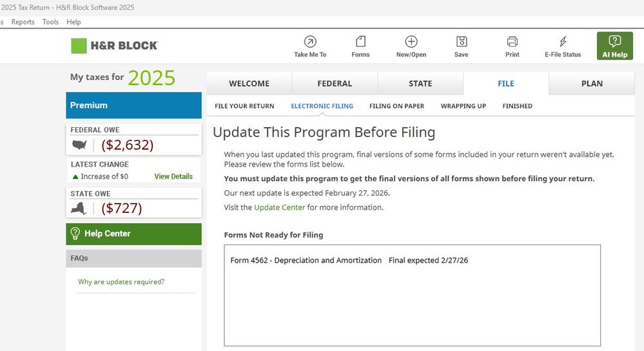
Task: Switch to the FEDERAL tab
Action: [x=335, y=83]
